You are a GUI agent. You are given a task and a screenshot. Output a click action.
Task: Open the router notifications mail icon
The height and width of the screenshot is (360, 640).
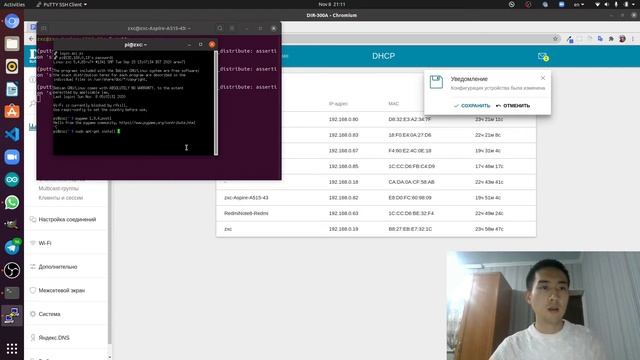point(542,57)
